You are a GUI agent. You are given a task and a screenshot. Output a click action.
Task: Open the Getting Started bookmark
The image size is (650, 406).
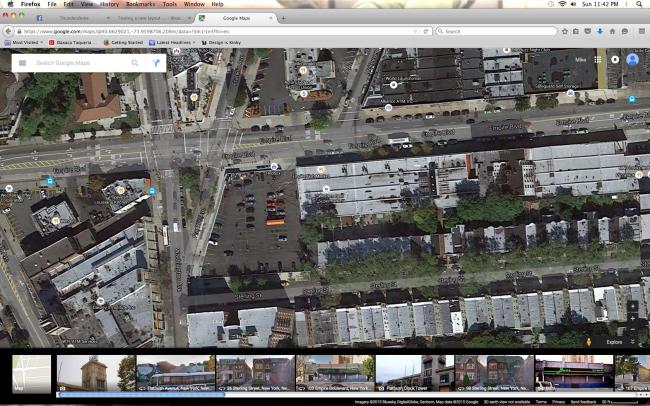pyautogui.click(x=123, y=42)
